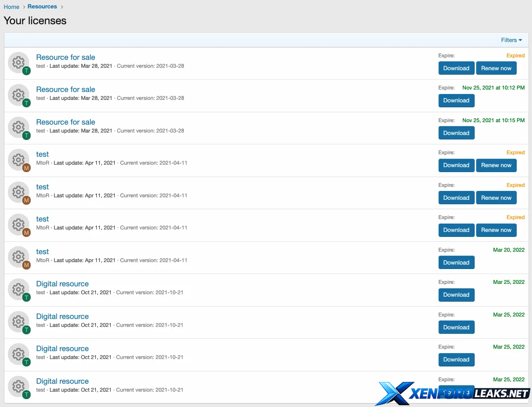Open the test title expiring Mar 20, 2022
This screenshot has width=532, height=407.
43,252
